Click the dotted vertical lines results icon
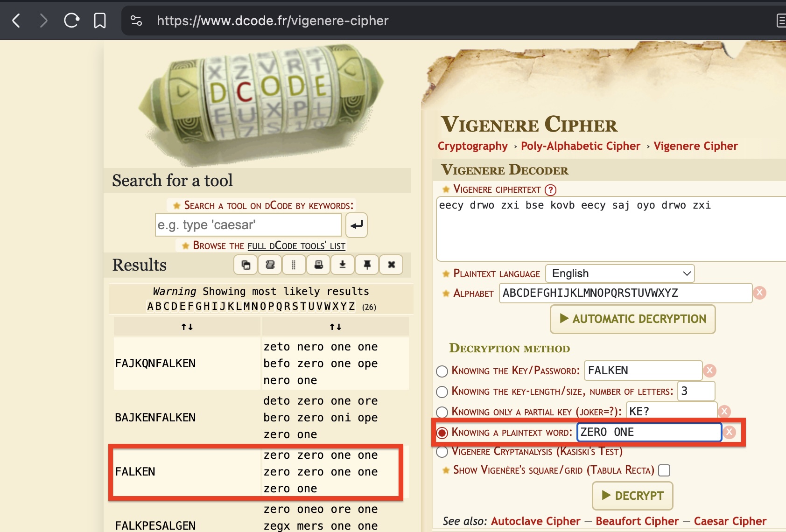This screenshot has width=786, height=532. pos(294,265)
